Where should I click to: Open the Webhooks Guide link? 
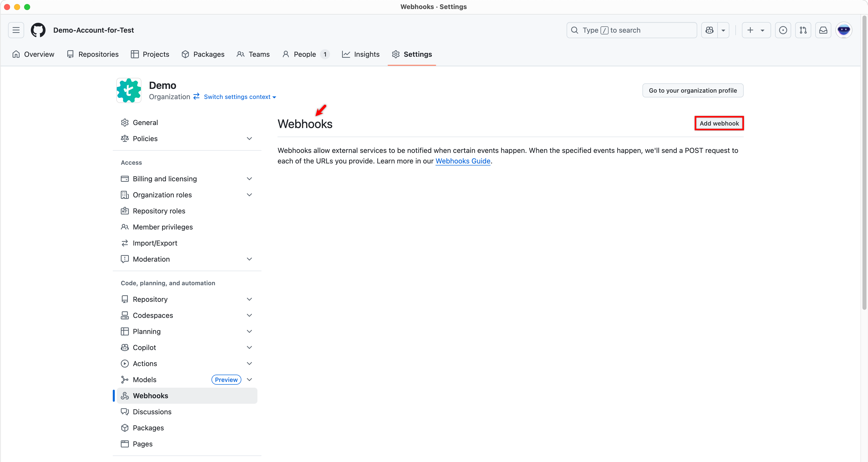coord(463,161)
